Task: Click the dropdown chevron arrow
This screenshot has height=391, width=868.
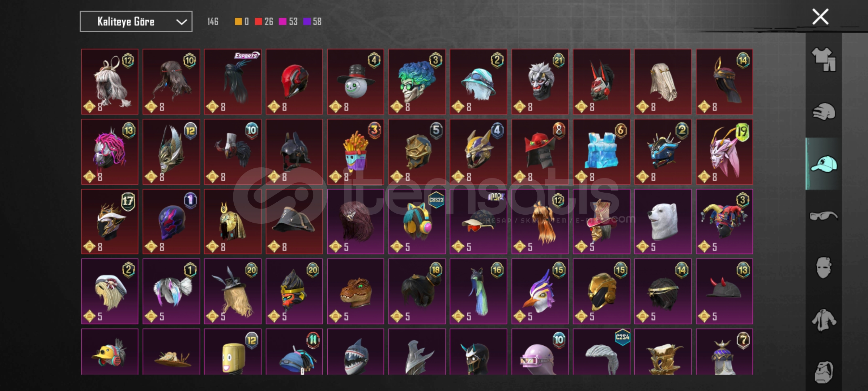Action: coord(181,22)
